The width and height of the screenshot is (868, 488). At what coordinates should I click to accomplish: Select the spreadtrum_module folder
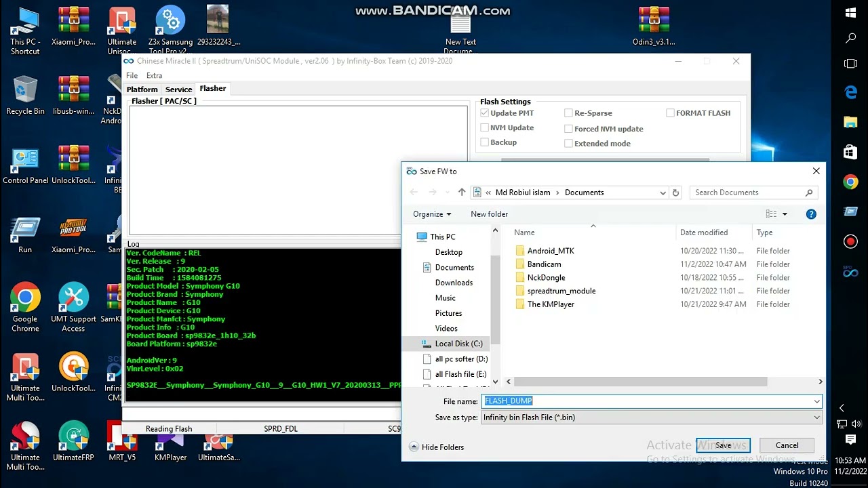[x=561, y=291]
